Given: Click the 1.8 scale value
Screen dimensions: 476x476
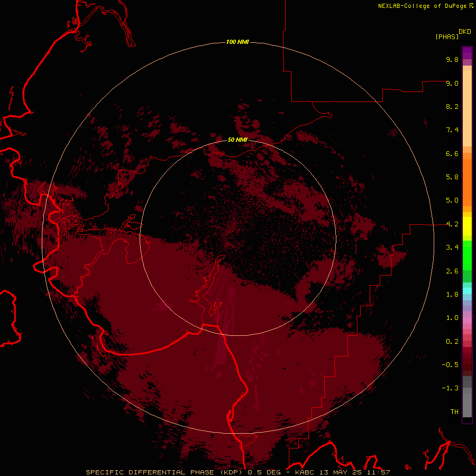Looking at the screenshot, I should pos(452,295).
